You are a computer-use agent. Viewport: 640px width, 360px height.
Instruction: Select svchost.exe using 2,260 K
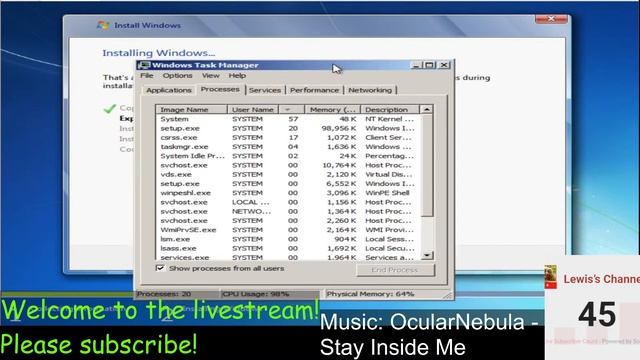click(288, 220)
